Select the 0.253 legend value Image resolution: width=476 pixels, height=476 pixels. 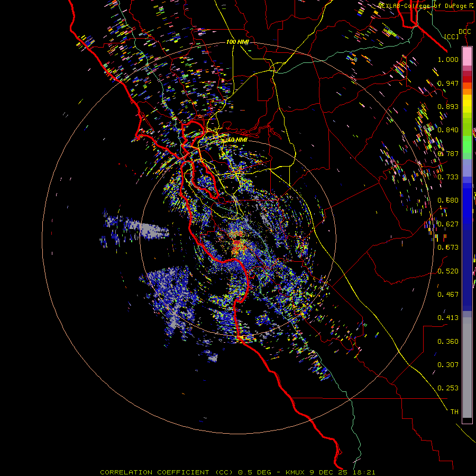tap(448, 388)
